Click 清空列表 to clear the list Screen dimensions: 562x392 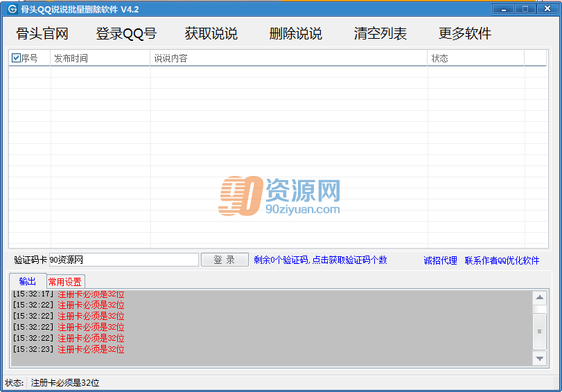point(380,34)
